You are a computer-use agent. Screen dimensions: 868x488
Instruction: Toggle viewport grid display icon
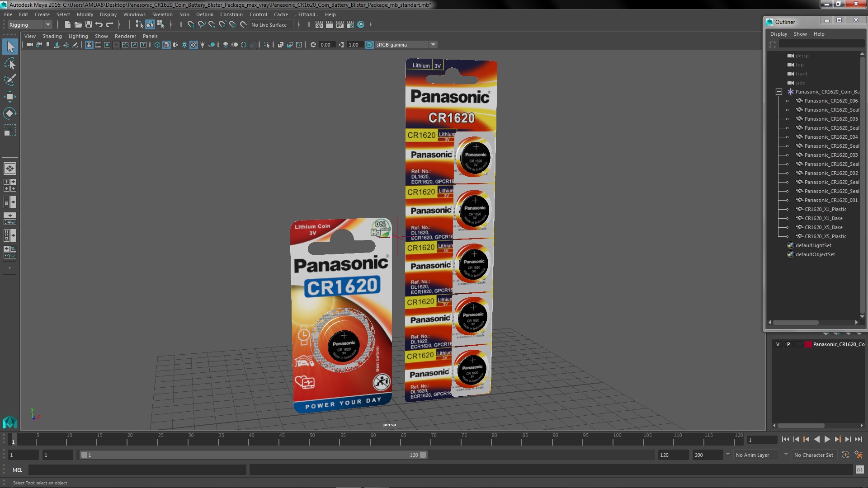coord(89,45)
